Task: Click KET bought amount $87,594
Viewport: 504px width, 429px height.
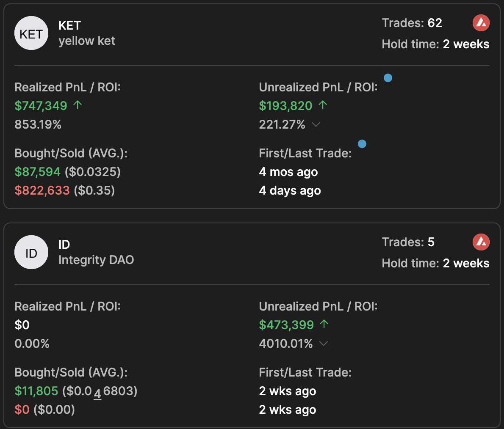Action: 37,172
